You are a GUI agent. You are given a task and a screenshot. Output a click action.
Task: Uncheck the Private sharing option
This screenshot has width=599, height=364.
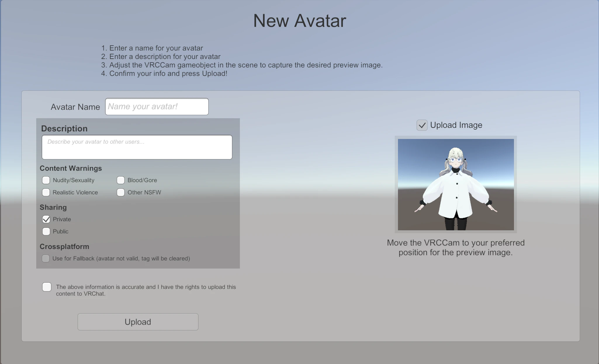pyautogui.click(x=46, y=219)
